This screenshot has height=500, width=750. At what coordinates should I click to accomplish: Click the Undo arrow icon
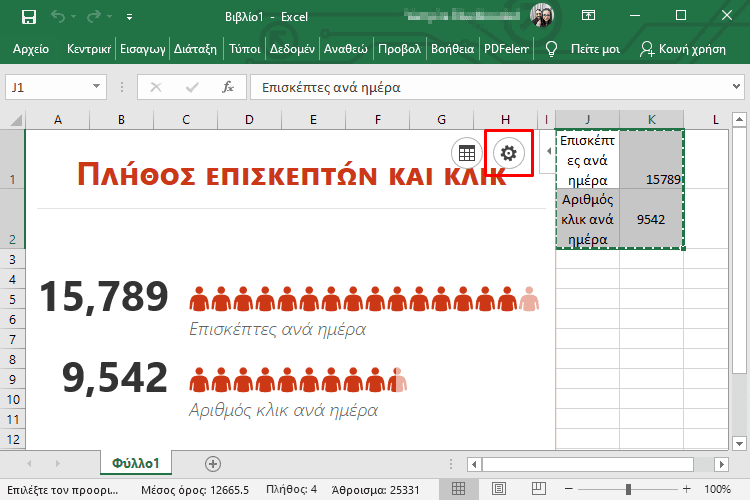point(58,17)
